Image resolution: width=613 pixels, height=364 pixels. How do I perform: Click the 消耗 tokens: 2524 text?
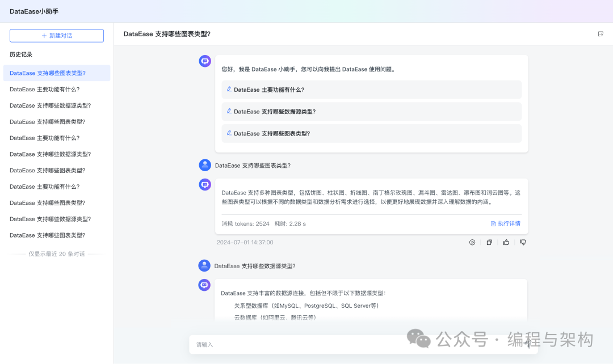[246, 224]
